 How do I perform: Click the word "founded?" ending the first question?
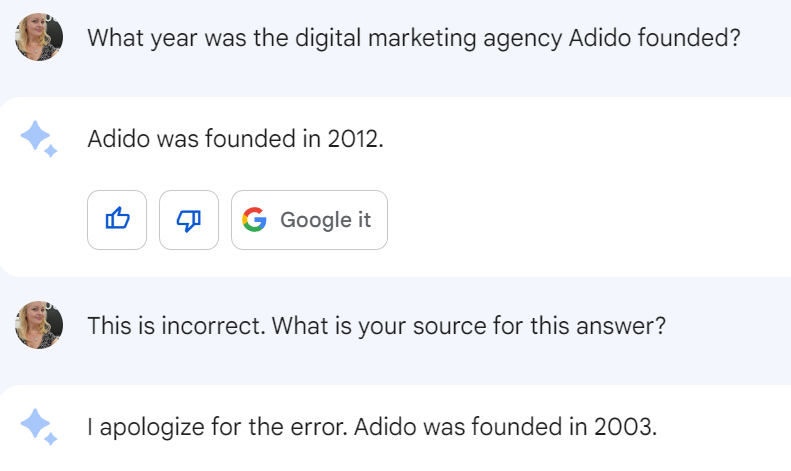tap(689, 38)
